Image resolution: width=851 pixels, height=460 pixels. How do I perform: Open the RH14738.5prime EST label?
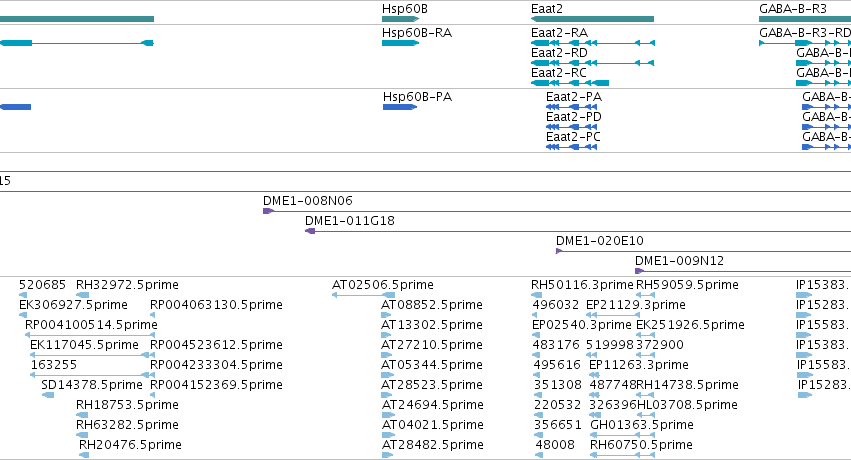(687, 385)
